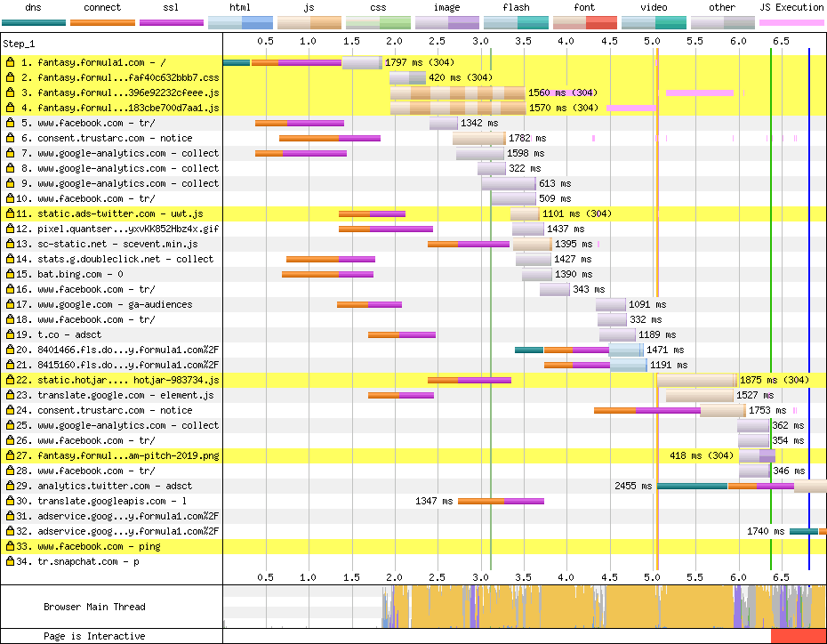Select the tan js legend swatch
Screen dimensions: 827x644
click(309, 22)
